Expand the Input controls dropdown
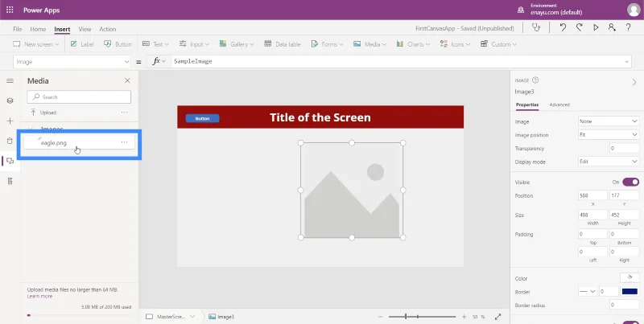 coord(194,44)
